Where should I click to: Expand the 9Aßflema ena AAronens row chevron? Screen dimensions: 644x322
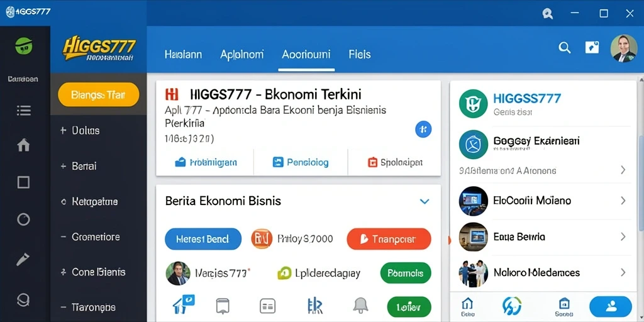(623, 170)
